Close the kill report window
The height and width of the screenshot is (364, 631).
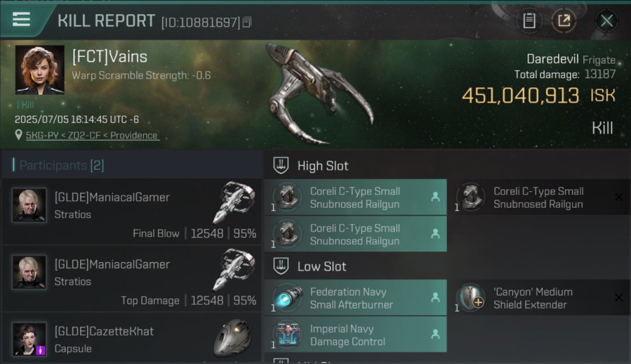[x=606, y=20]
